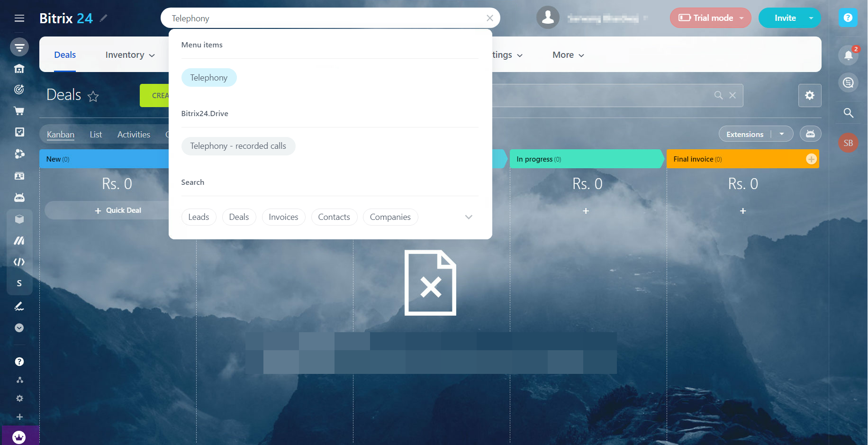Image resolution: width=868 pixels, height=445 pixels.
Task: Click the robot automation icon near Extensions
Action: click(x=811, y=134)
